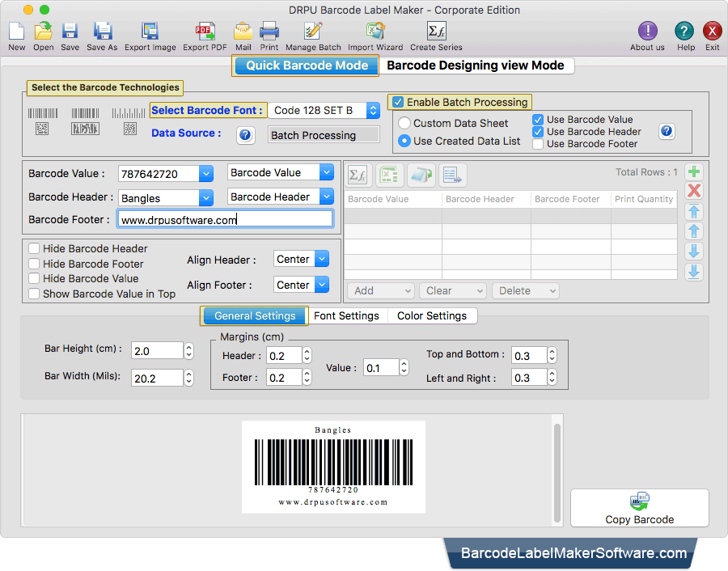The width and height of the screenshot is (728, 571).
Task: Select the third barcode technology icon
Action: tap(129, 121)
